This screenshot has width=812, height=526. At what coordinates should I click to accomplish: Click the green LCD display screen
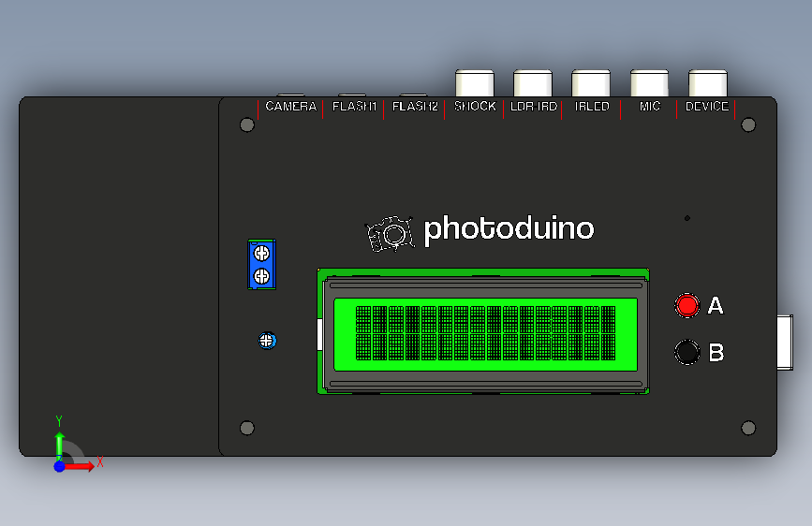point(485,334)
